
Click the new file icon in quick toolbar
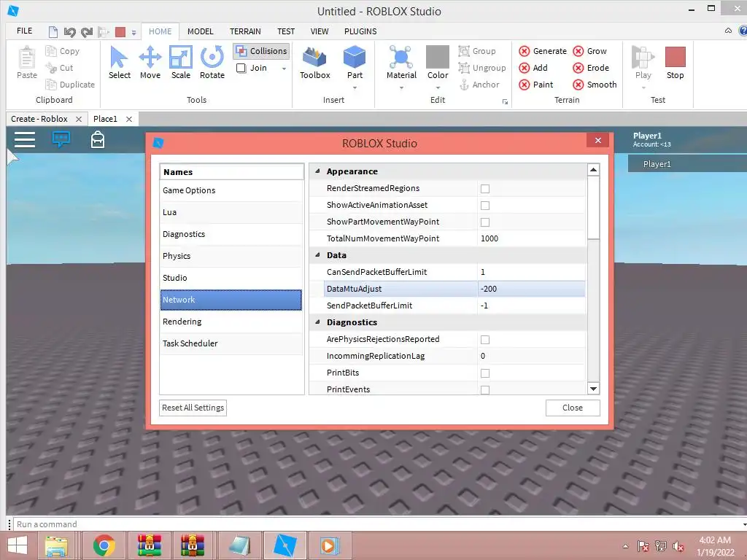point(53,32)
